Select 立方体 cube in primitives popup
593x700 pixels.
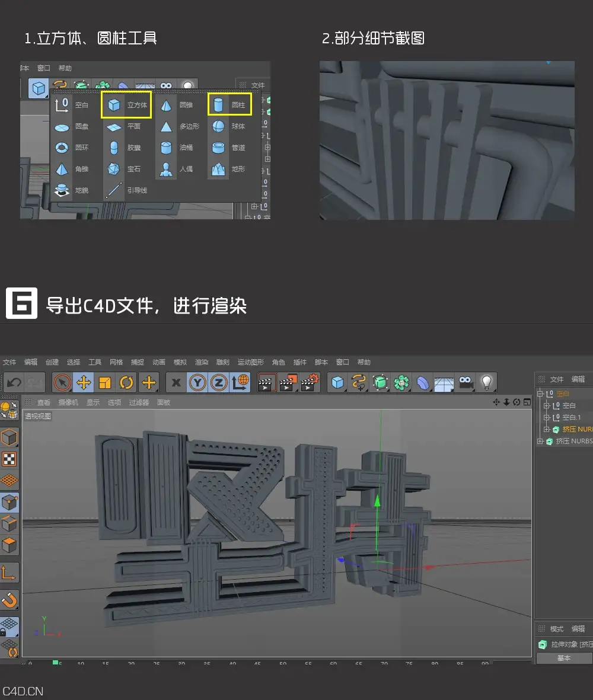(126, 105)
